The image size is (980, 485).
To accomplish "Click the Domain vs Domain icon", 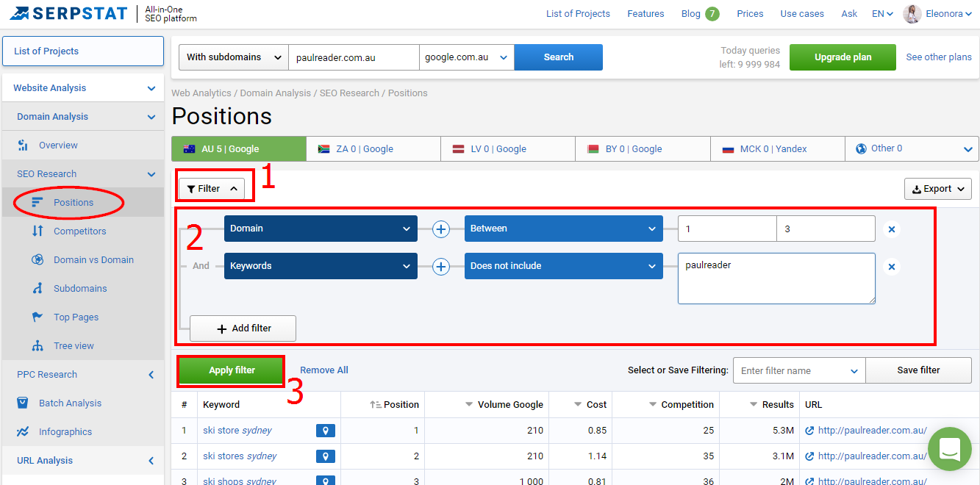I will click(x=37, y=259).
